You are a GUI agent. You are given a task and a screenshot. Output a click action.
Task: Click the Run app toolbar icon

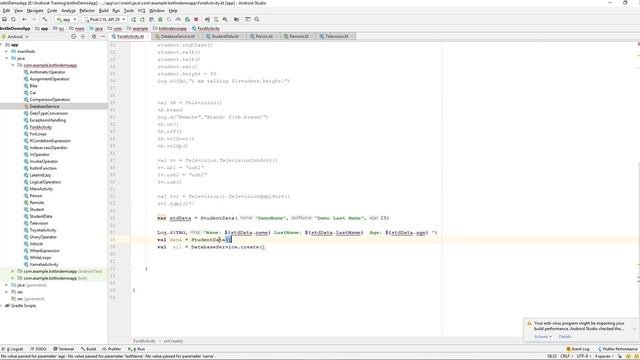(x=133, y=19)
